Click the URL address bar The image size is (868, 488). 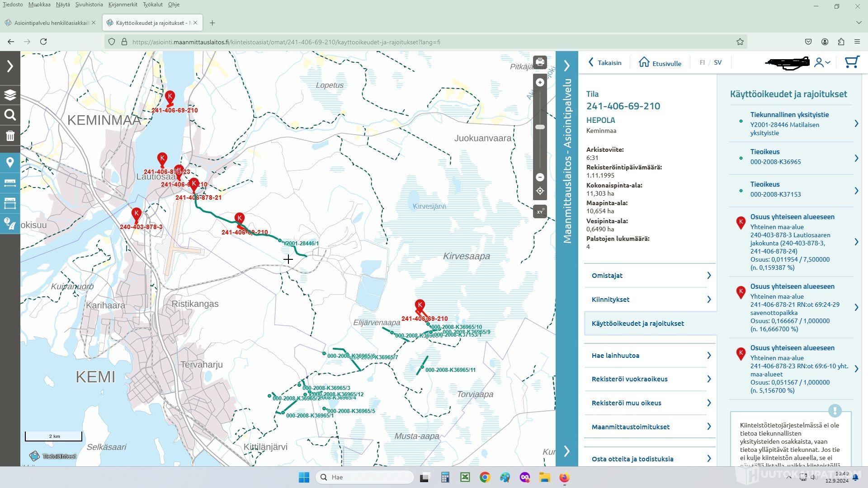click(425, 42)
